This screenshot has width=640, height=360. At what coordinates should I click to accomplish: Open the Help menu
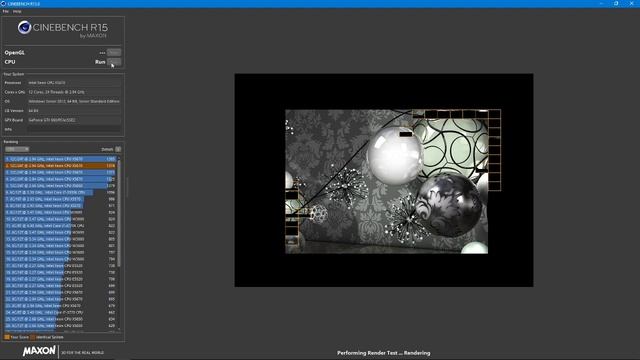(x=17, y=11)
